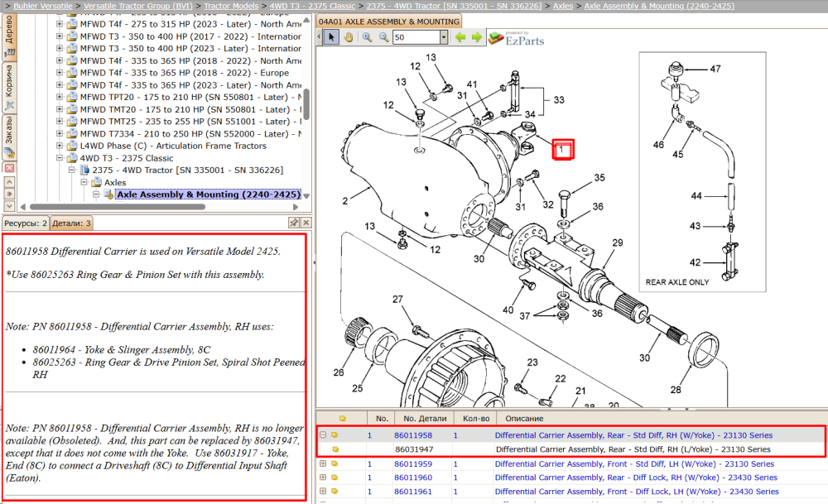Expand L4WD Phase (C) Articulation Frame node

(x=60, y=145)
